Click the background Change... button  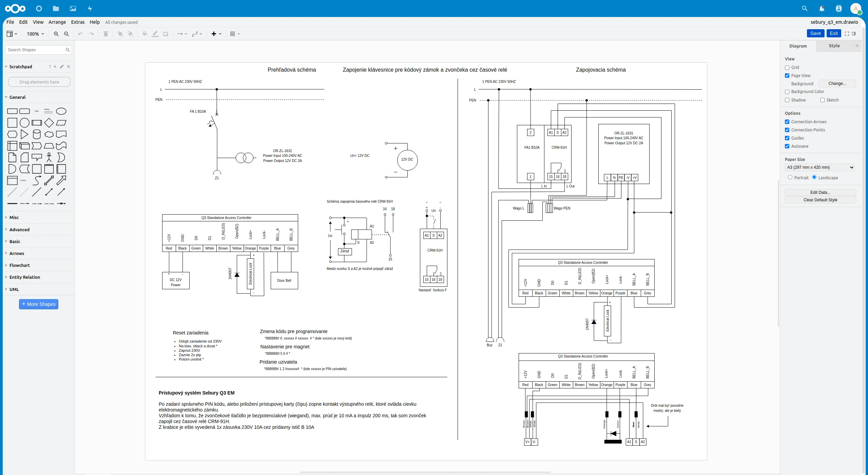tap(837, 84)
